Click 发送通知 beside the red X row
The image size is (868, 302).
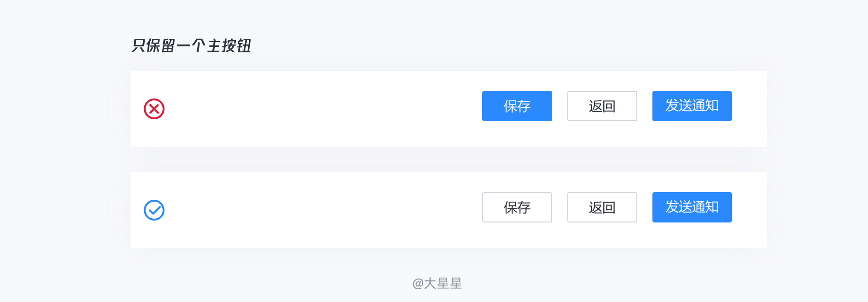[692, 106]
